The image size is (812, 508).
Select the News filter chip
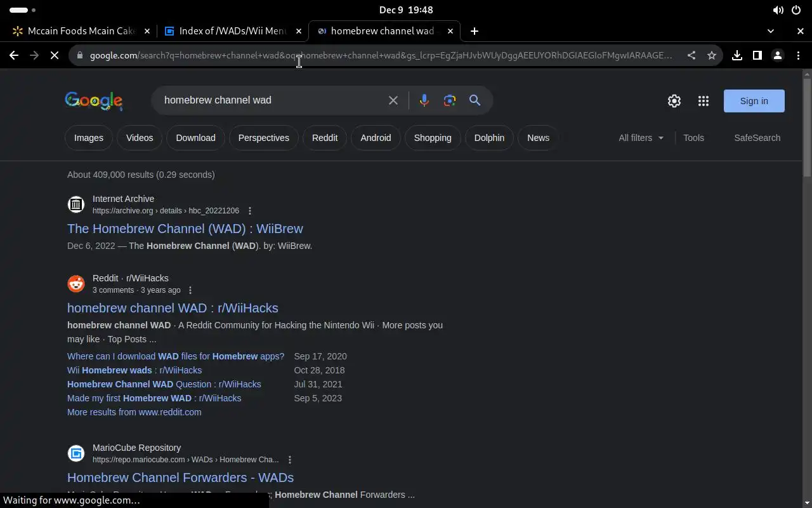(538, 138)
